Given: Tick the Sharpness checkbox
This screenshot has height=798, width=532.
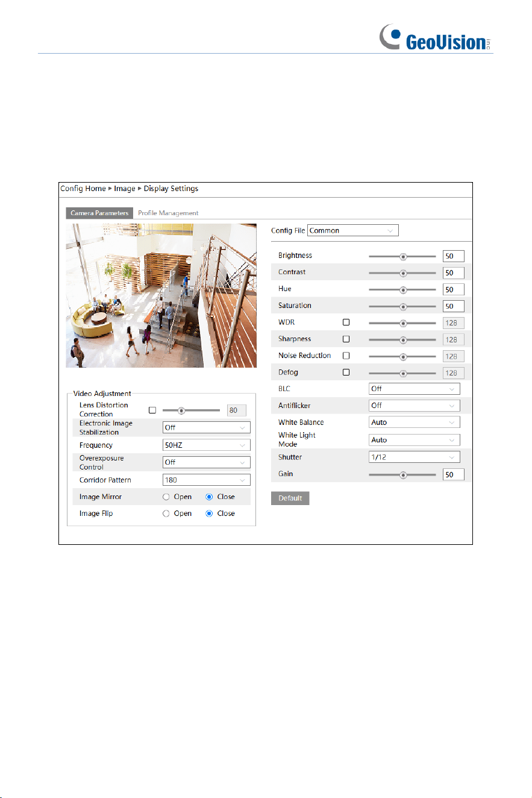Looking at the screenshot, I should pyautogui.click(x=346, y=339).
